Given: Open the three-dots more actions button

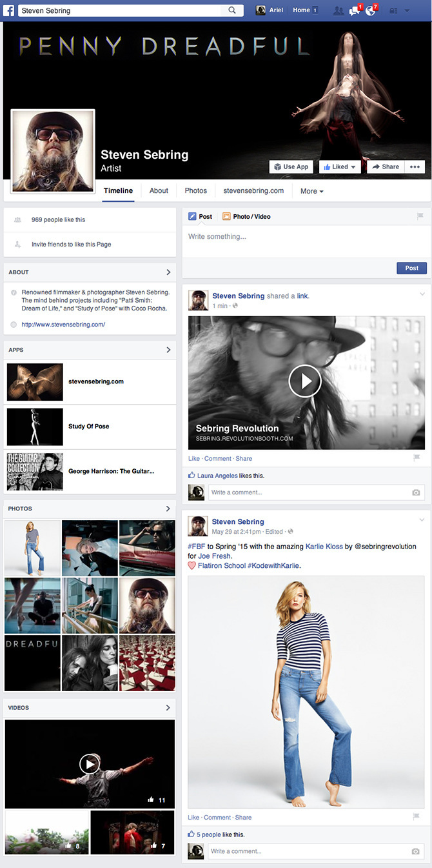Looking at the screenshot, I should 414,167.
